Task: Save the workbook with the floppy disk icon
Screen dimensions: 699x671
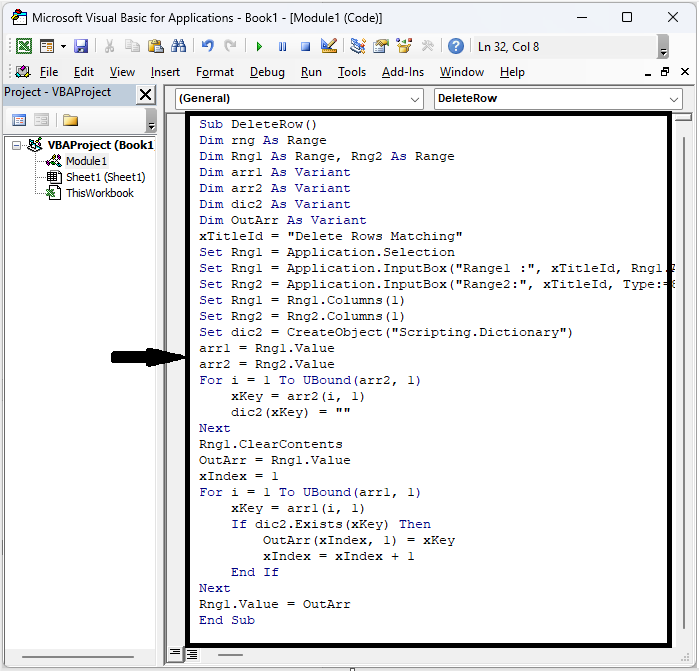Action: 81,46
